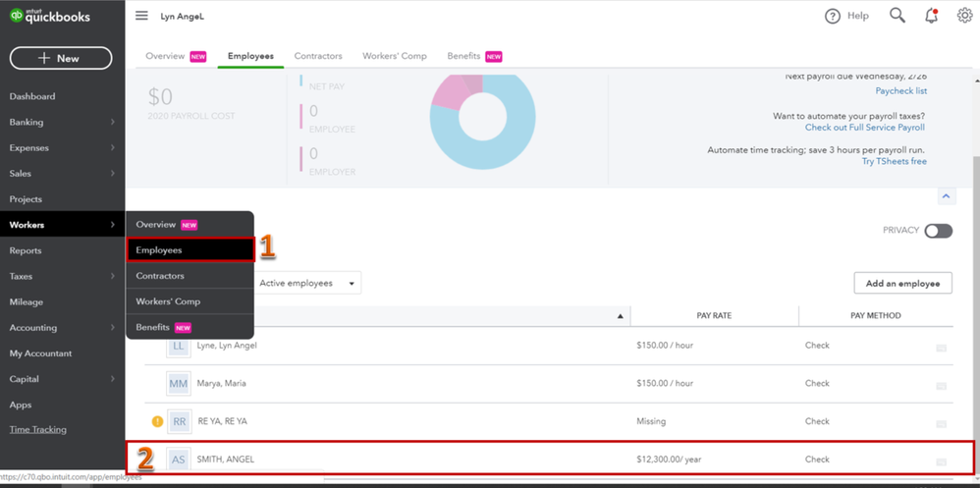Switch to the Contractors tab
The height and width of the screenshot is (488, 980).
318,56
